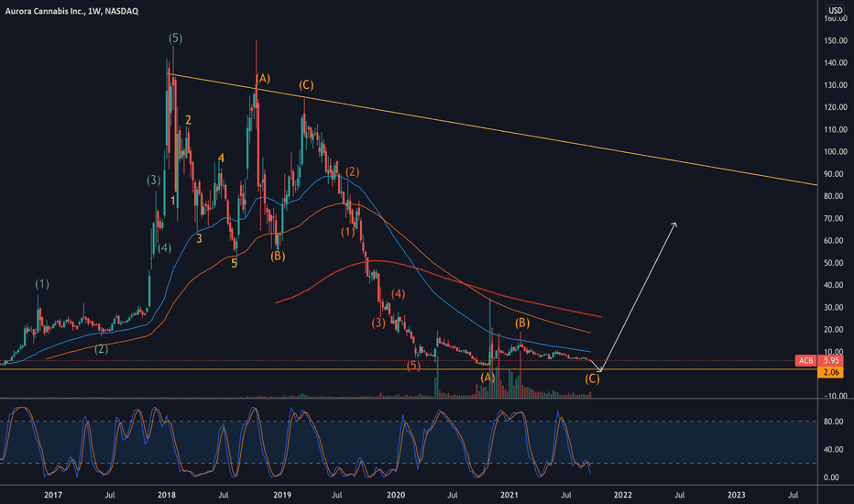854x504 pixels.
Task: Select the 5.95 last price label
Action: tap(831, 361)
